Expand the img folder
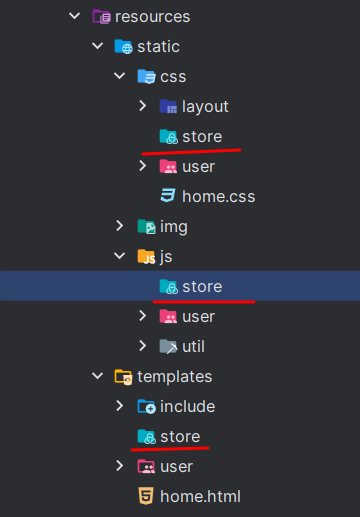Image resolution: width=360 pixels, height=517 pixels. click(x=120, y=226)
